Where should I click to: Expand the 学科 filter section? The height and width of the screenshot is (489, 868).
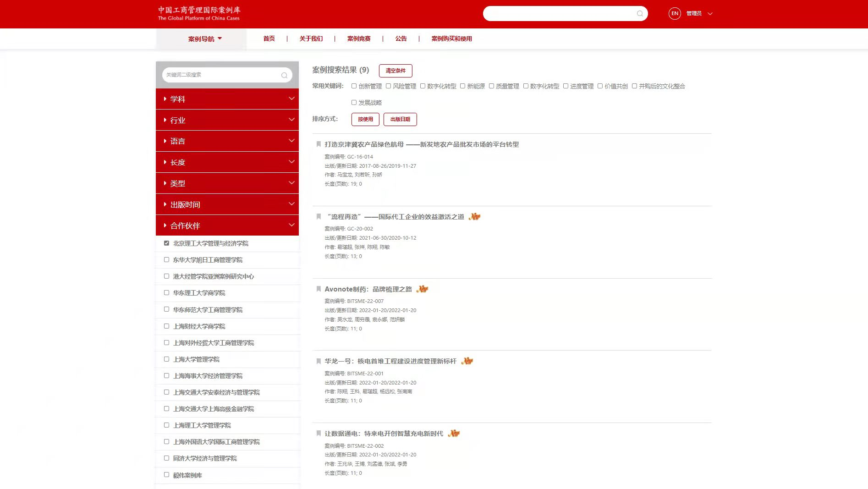[x=227, y=99]
